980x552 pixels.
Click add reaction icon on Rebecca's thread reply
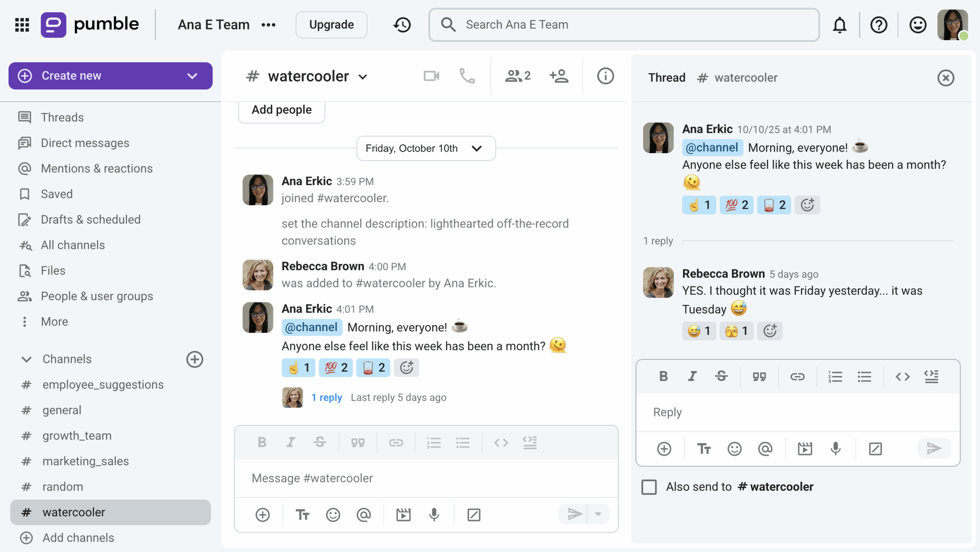[769, 331]
